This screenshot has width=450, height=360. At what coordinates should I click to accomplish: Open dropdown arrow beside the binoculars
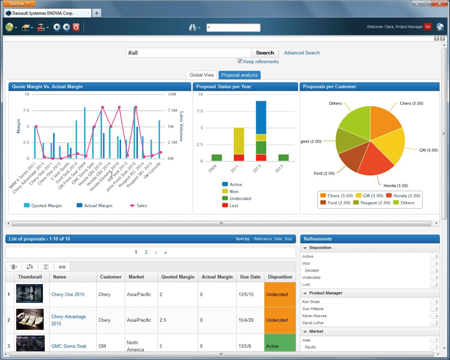point(199,28)
